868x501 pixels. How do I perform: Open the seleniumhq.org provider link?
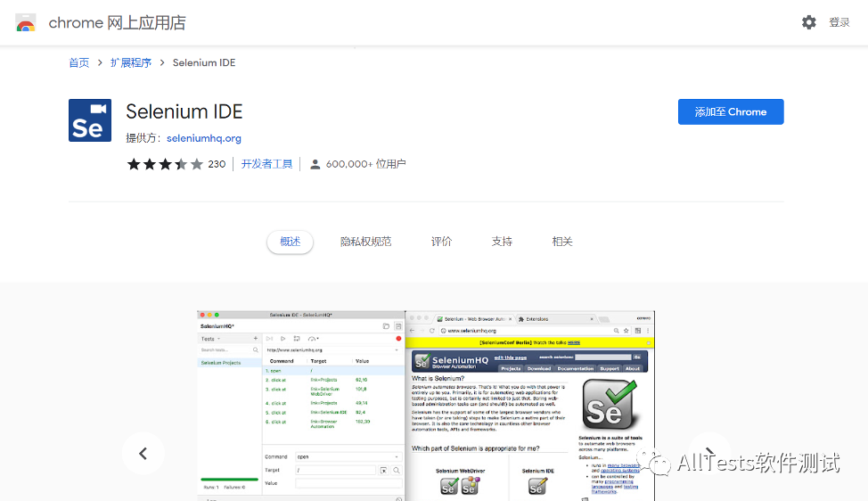point(204,138)
